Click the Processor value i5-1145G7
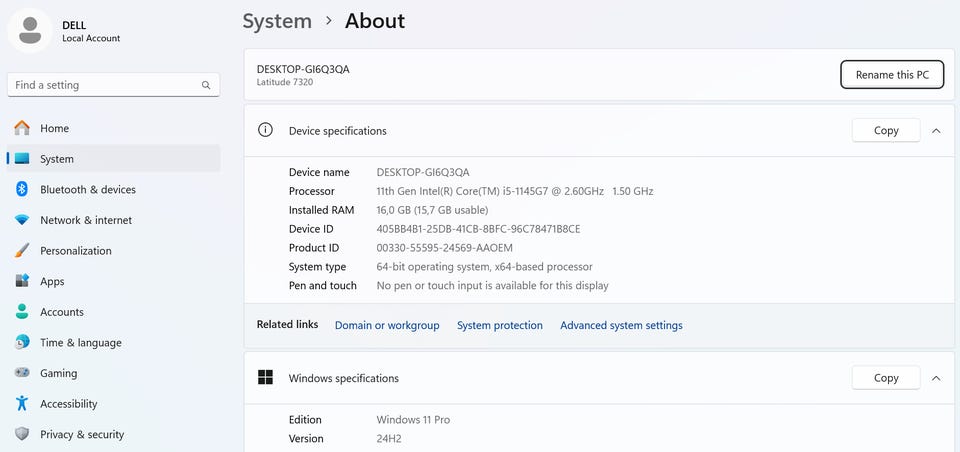The width and height of the screenshot is (960, 452). pos(515,191)
